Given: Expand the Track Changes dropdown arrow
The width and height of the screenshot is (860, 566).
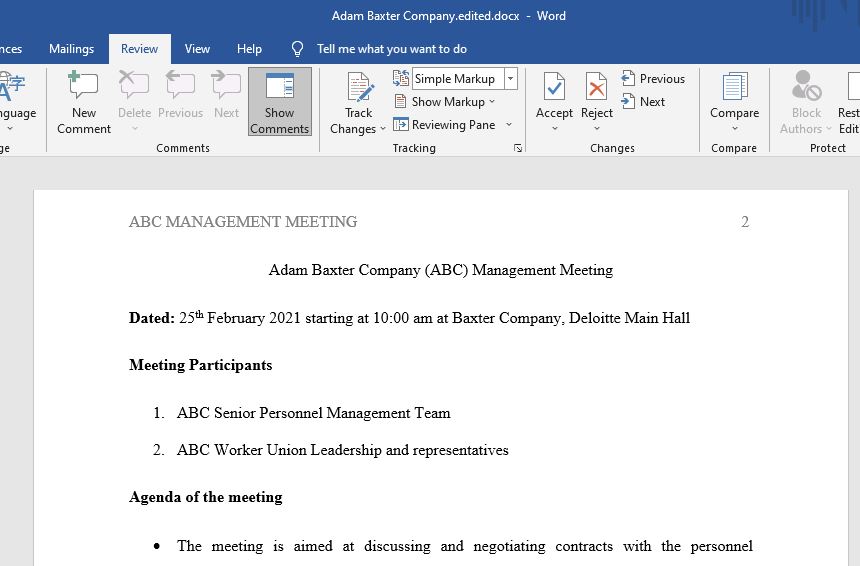Looking at the screenshot, I should tap(382, 129).
